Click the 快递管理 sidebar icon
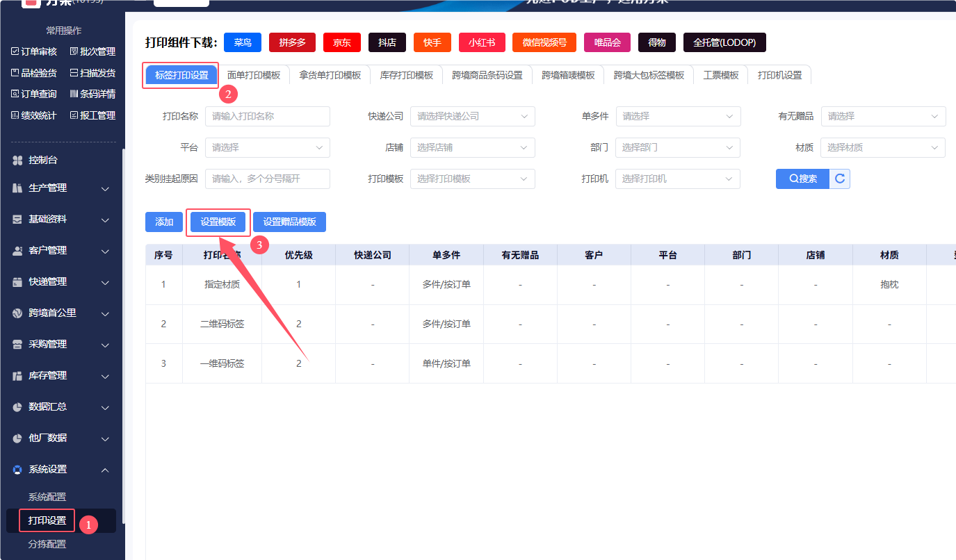The width and height of the screenshot is (956, 560). point(18,282)
